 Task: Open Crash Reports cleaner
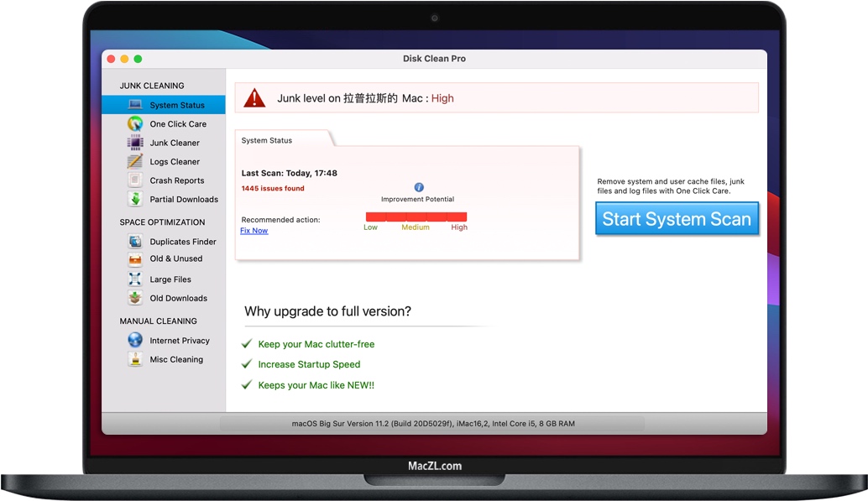tap(176, 180)
